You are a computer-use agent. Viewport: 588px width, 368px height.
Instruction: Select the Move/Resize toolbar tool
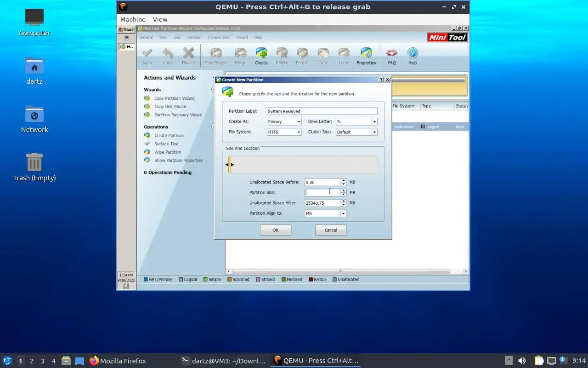click(216, 57)
